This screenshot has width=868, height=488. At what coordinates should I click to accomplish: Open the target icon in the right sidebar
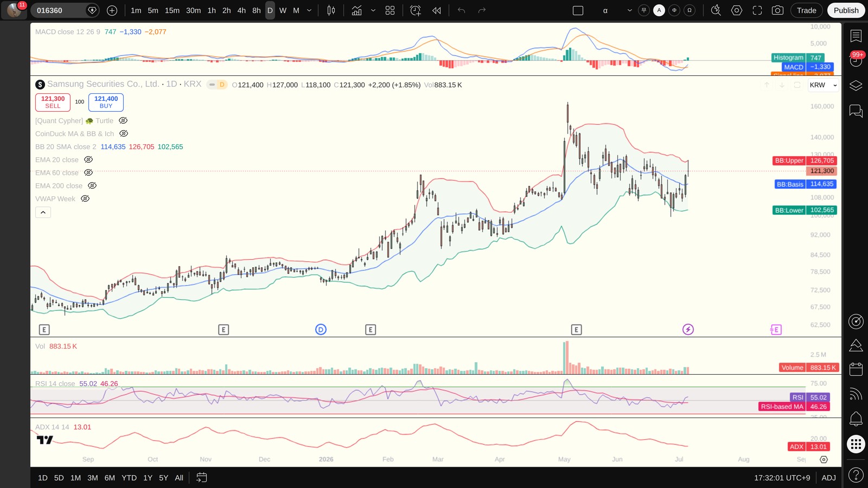click(x=856, y=322)
